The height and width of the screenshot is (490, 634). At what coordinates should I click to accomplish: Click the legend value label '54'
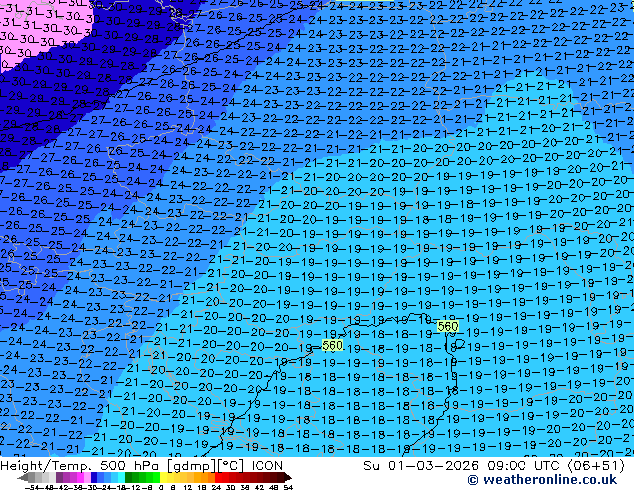[x=288, y=487]
